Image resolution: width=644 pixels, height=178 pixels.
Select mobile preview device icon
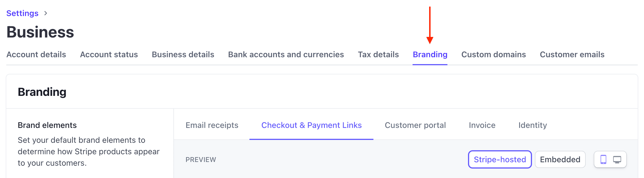pyautogui.click(x=603, y=159)
